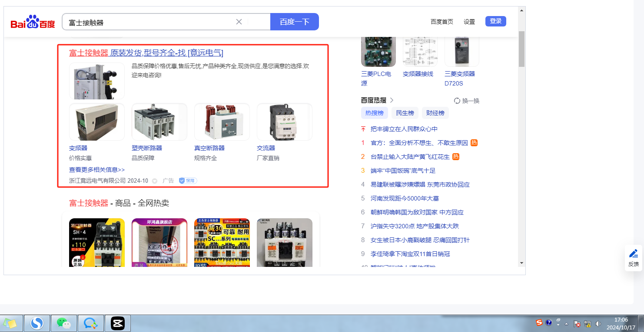Open the 塑壳断路器 text link

click(x=147, y=148)
